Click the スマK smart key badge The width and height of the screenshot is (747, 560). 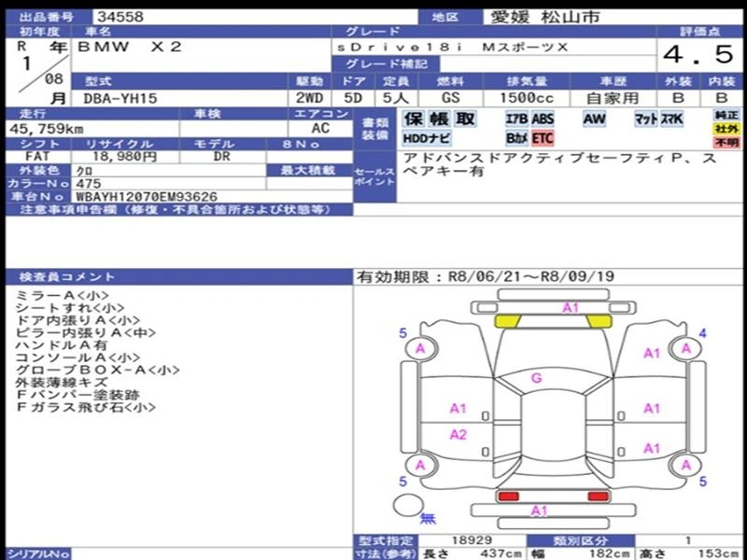[671, 119]
